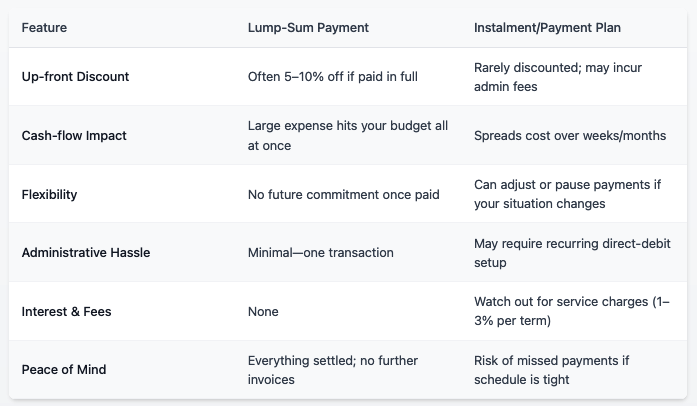Click the Instalment/Payment Plan column header

pyautogui.click(x=547, y=28)
